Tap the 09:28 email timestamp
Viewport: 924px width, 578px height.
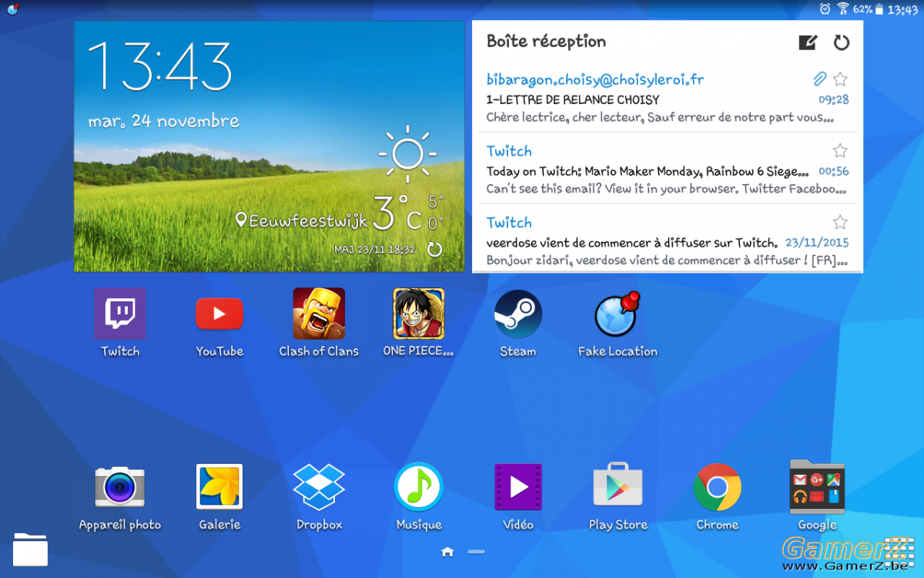[834, 100]
